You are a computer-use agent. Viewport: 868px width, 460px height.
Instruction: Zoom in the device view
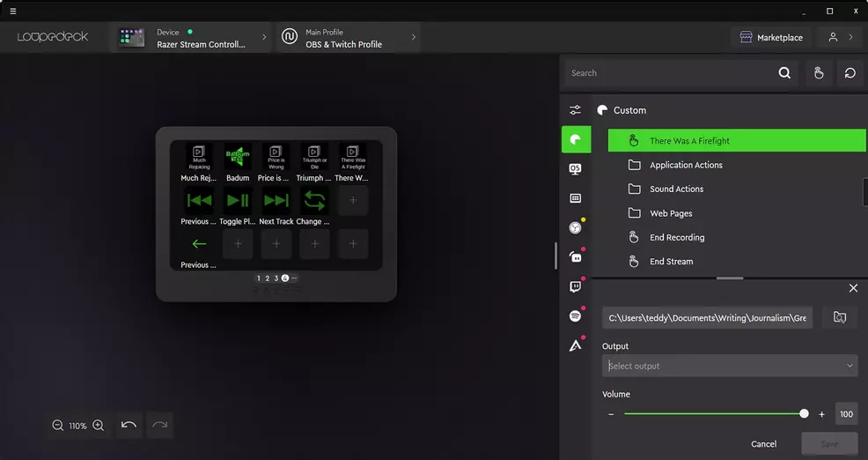[98, 426]
